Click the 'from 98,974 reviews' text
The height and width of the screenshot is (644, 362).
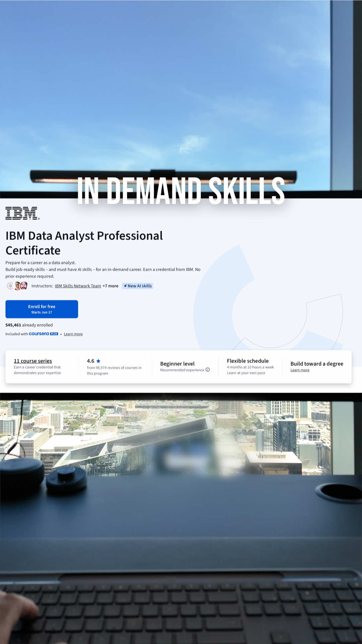coord(114,370)
